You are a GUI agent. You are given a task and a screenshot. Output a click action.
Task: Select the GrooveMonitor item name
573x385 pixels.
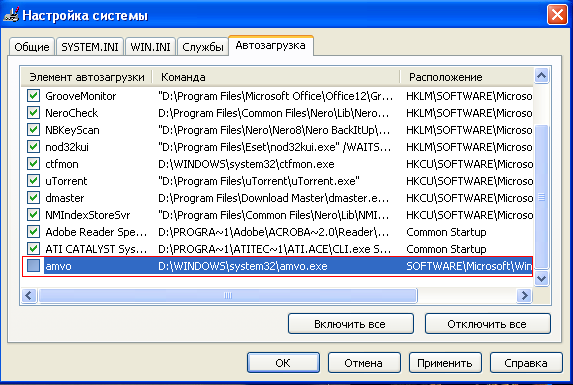coord(81,96)
